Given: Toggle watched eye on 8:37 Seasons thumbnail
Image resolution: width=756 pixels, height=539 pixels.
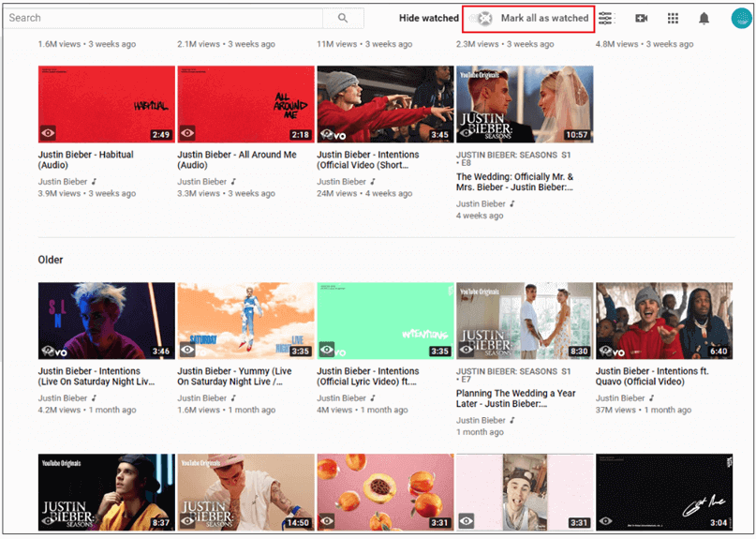Looking at the screenshot, I should 48,520.
